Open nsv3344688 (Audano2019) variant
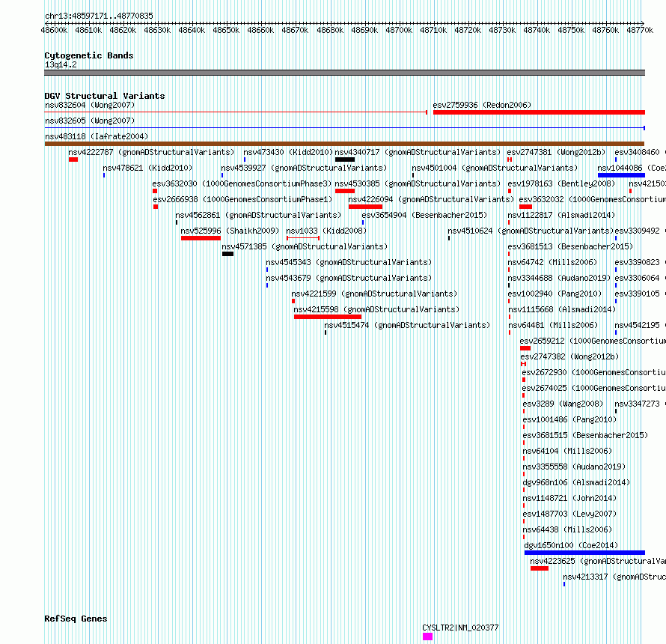 pyautogui.click(x=559, y=278)
